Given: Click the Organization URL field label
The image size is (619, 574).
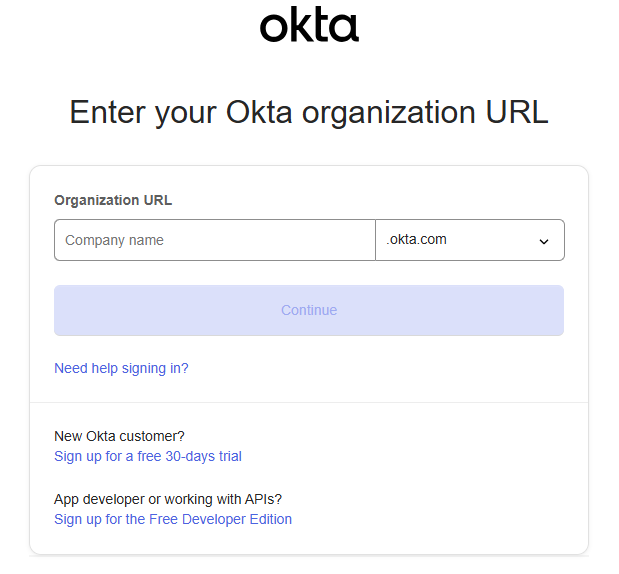Looking at the screenshot, I should pos(113,200).
